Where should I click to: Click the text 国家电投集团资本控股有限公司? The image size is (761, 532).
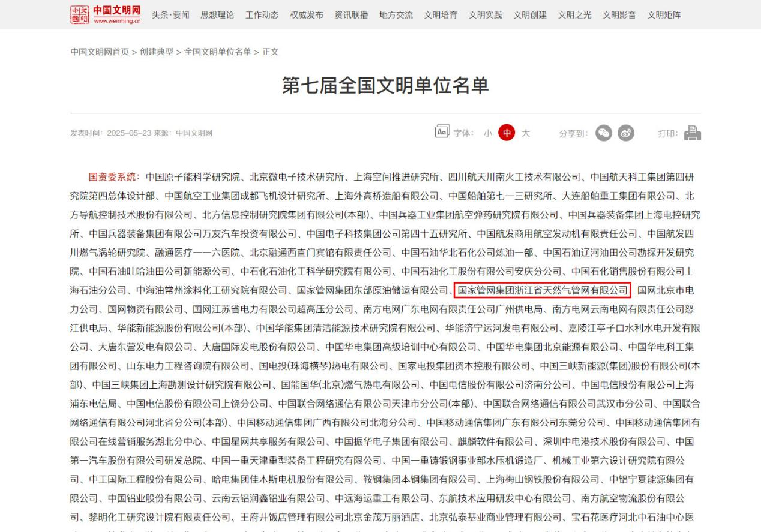coord(464,366)
